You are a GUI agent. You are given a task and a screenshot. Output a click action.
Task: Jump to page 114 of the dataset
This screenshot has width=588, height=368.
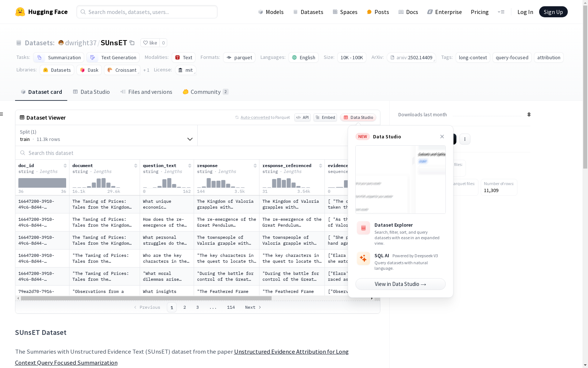(x=231, y=307)
